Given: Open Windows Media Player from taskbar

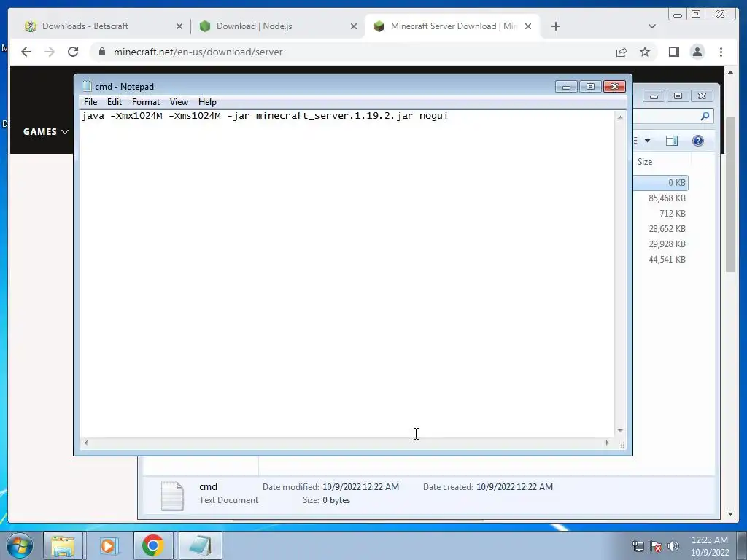Looking at the screenshot, I should 109,545.
